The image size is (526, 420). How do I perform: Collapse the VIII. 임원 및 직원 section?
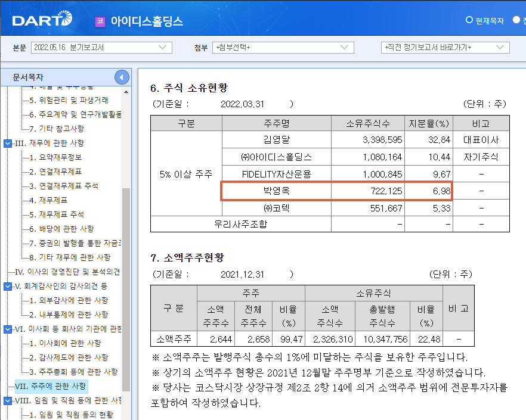pyautogui.click(x=8, y=400)
